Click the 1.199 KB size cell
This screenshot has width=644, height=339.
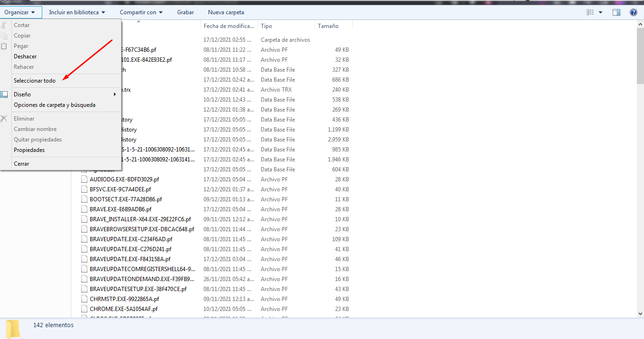click(338, 130)
